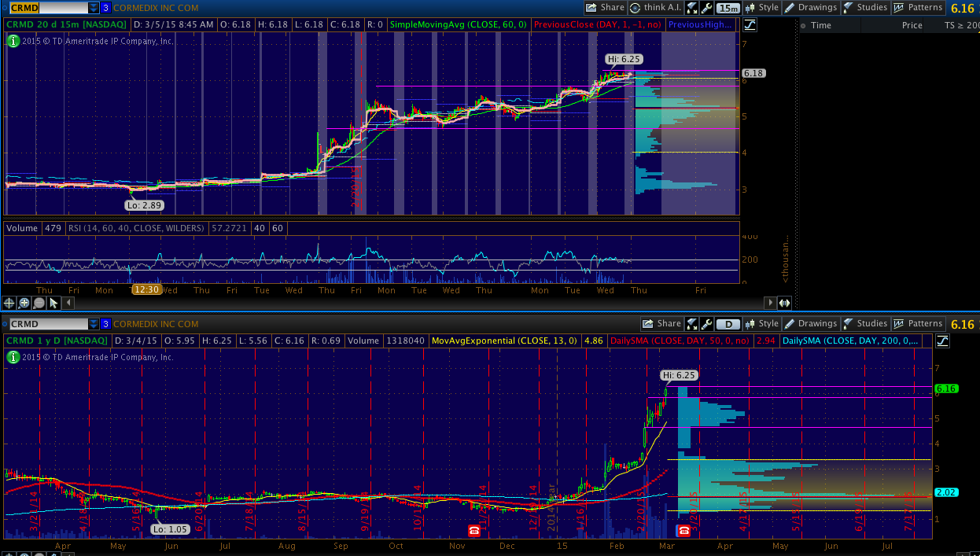This screenshot has height=556, width=980.
Task: Open the Style menu in upper chart
Action: coord(761,8)
